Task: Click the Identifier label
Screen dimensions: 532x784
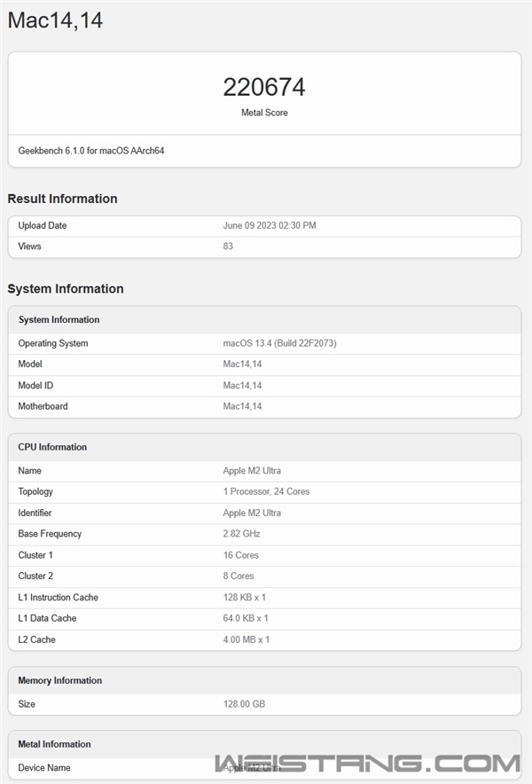Action: click(35, 513)
